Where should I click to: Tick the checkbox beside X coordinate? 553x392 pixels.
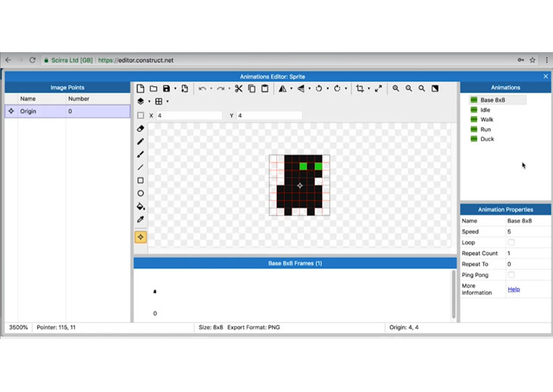click(141, 116)
